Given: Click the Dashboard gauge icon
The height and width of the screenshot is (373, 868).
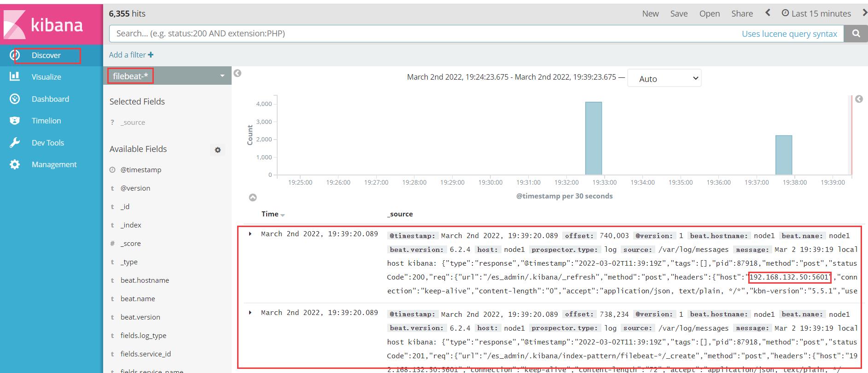Looking at the screenshot, I should pyautogui.click(x=15, y=99).
